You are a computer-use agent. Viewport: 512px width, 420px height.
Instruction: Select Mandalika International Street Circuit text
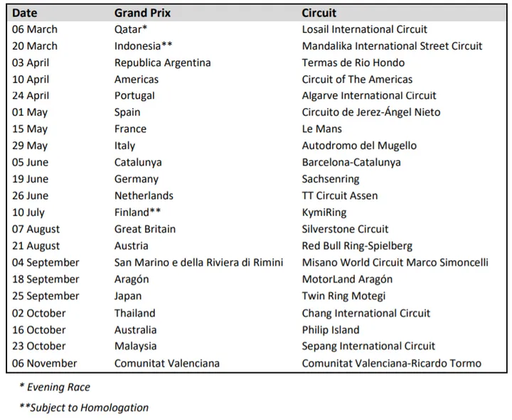point(392,46)
